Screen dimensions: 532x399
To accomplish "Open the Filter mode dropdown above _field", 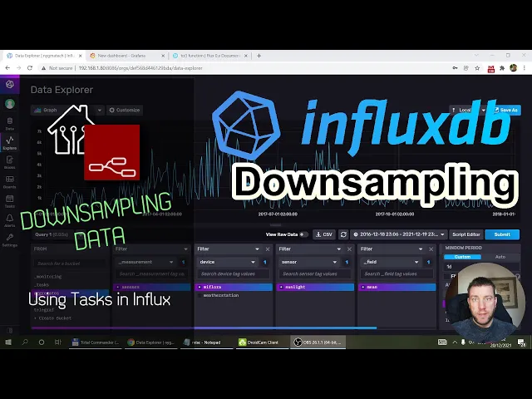I will tap(392, 249).
